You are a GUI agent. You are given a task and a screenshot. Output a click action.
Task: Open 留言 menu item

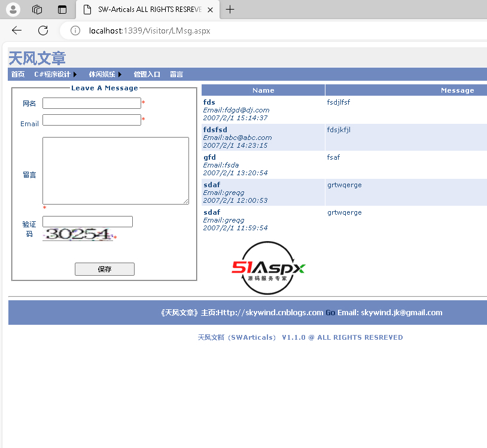(x=176, y=74)
